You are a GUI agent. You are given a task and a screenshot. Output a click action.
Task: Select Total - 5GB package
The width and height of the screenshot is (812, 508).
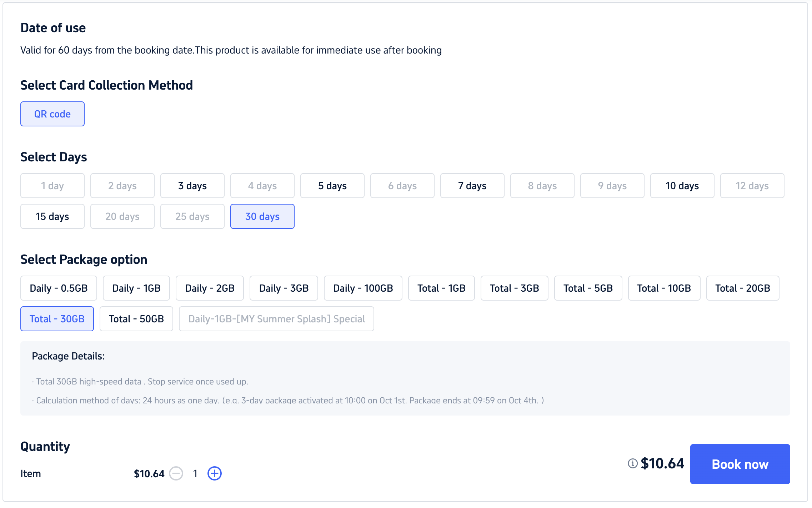pyautogui.click(x=588, y=288)
